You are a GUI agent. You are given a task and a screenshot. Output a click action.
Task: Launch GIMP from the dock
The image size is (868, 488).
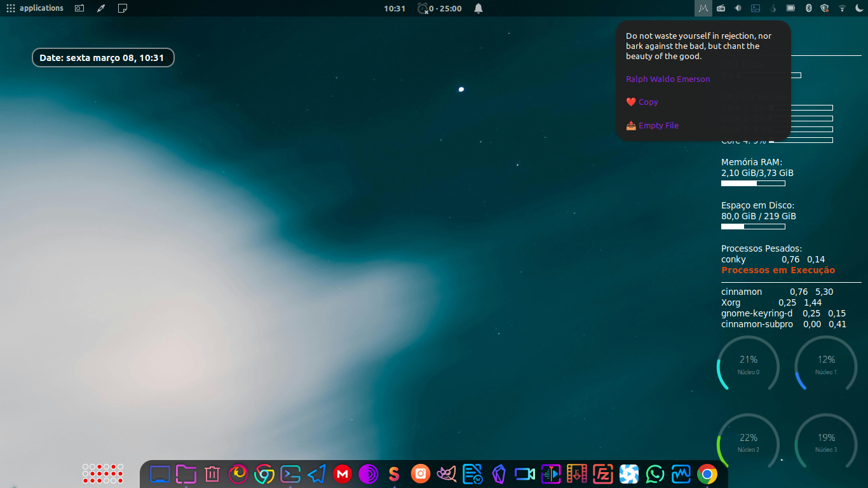tap(447, 474)
